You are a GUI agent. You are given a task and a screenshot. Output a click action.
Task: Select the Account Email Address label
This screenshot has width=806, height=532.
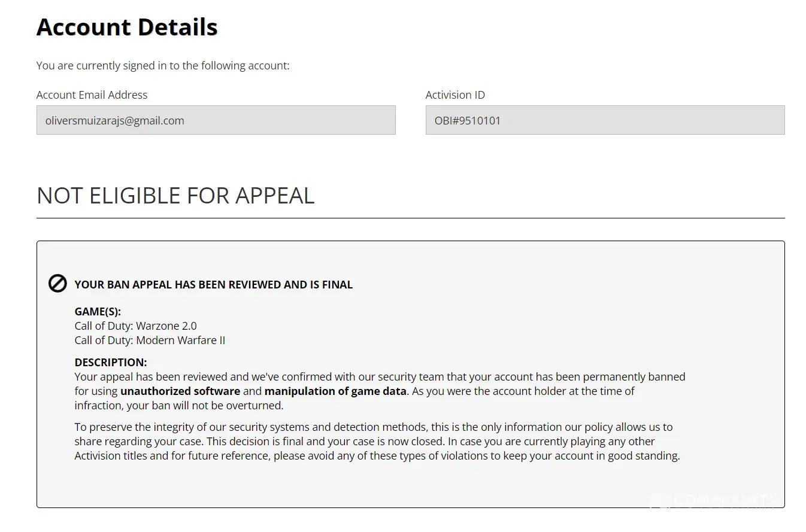coord(92,95)
